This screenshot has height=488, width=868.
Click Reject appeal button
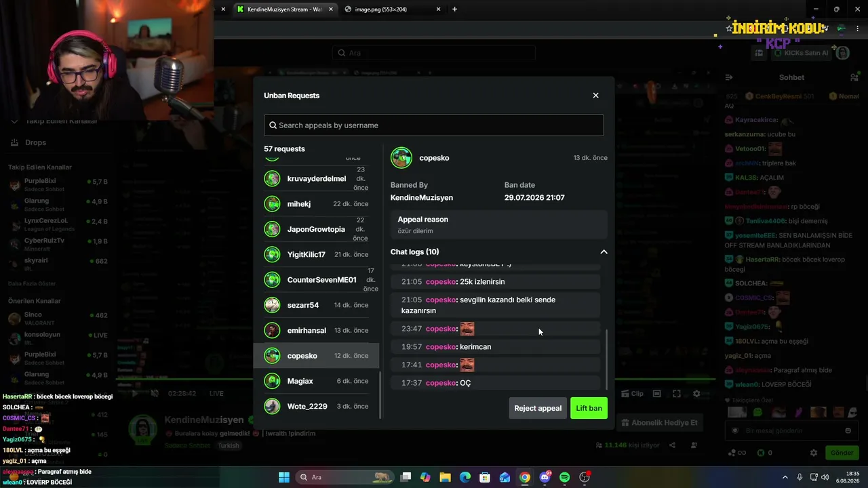coord(538,408)
